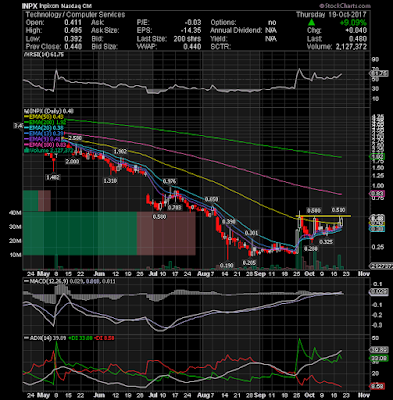Click the RSI(14) 61.75 panel label
Screen dimensions: 393x400
(43, 54)
